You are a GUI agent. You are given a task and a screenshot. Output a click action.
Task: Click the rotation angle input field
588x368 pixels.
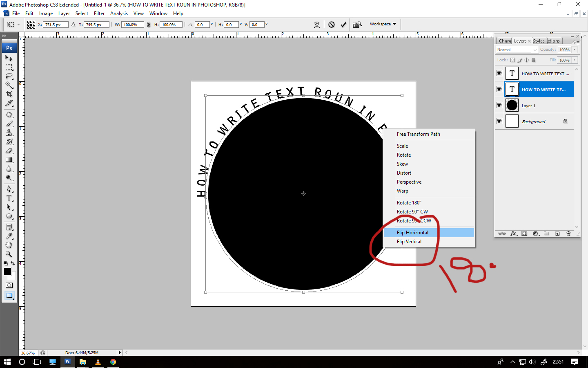[x=203, y=24]
